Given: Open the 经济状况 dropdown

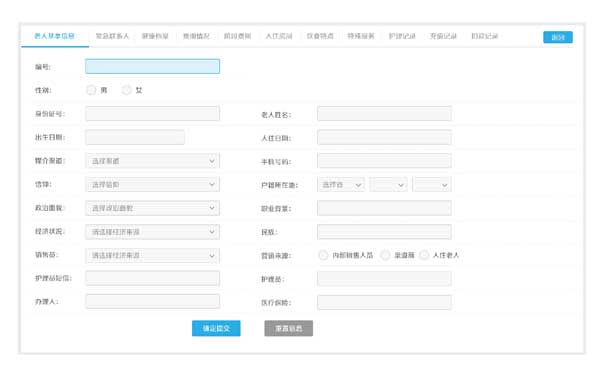Looking at the screenshot, I should [153, 232].
